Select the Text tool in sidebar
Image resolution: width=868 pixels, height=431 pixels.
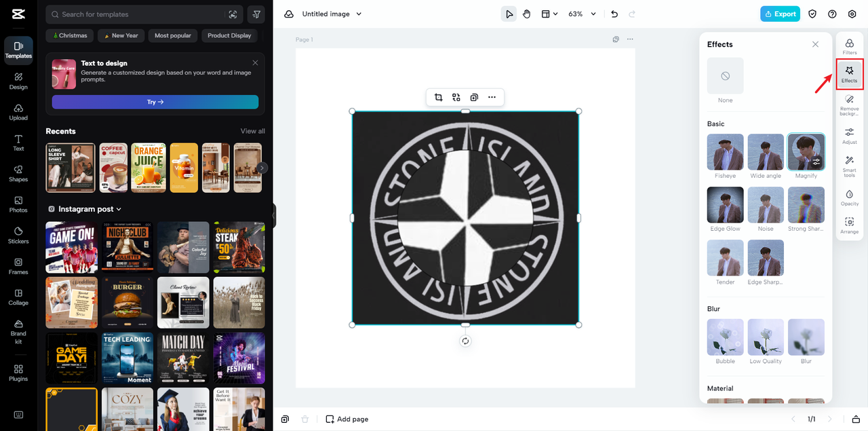[x=18, y=143]
